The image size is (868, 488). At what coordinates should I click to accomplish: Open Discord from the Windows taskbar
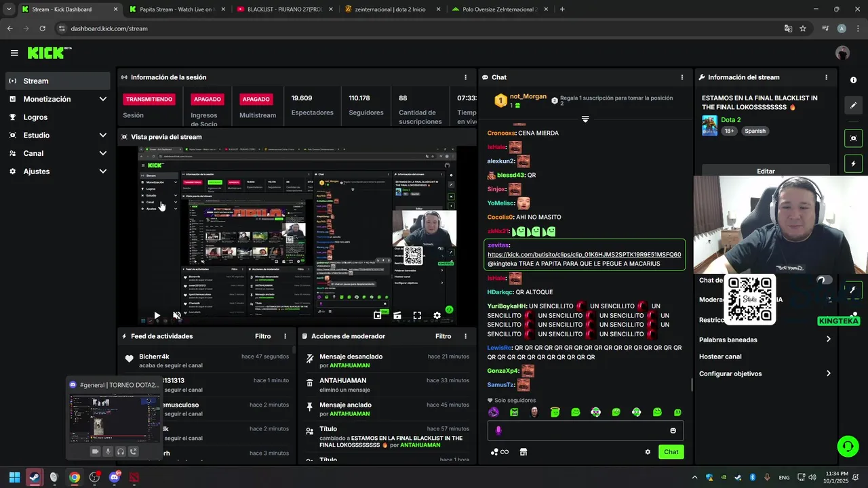114,477
